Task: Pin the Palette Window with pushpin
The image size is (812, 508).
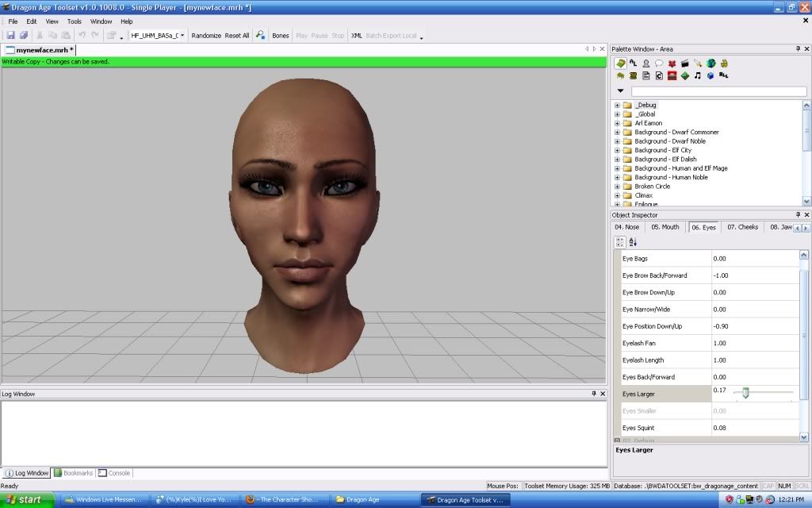Action: point(797,49)
